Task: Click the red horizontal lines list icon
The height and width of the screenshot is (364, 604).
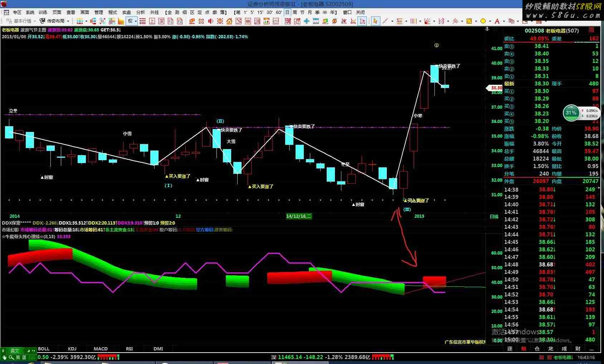Action: coord(142,21)
